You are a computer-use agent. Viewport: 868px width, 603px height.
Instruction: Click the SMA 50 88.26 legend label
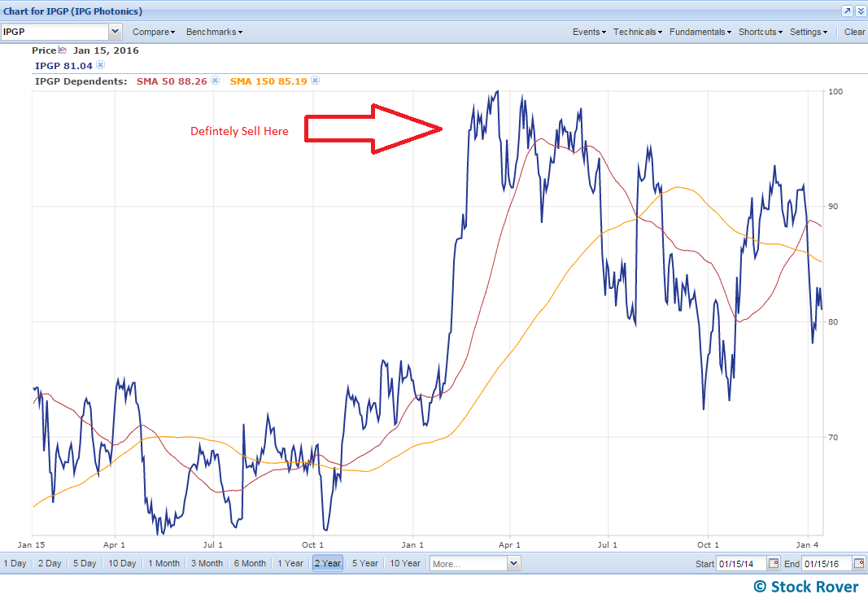click(172, 81)
